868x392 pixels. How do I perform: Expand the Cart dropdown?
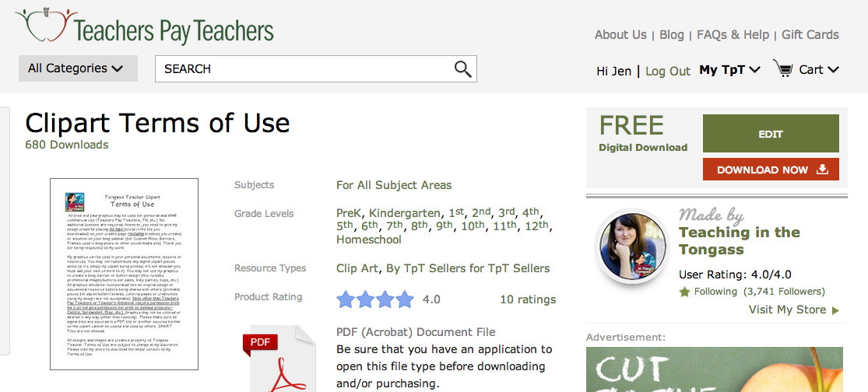[x=819, y=70]
